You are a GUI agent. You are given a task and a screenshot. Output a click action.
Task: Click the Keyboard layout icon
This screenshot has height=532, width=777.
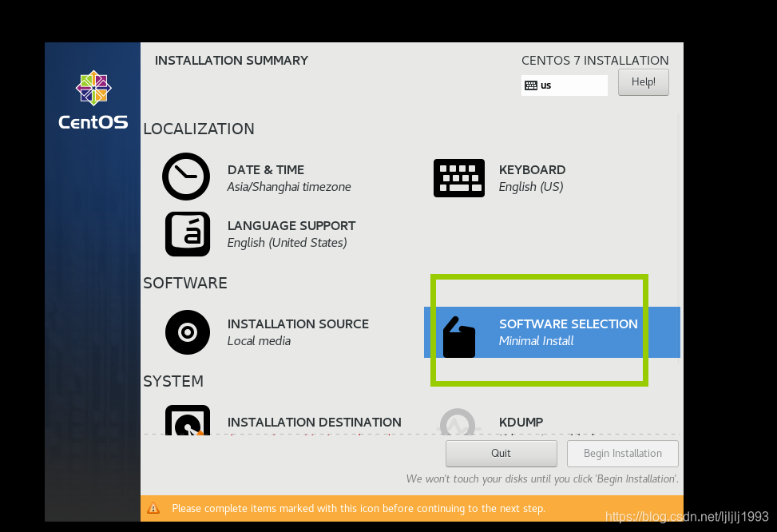click(x=459, y=178)
